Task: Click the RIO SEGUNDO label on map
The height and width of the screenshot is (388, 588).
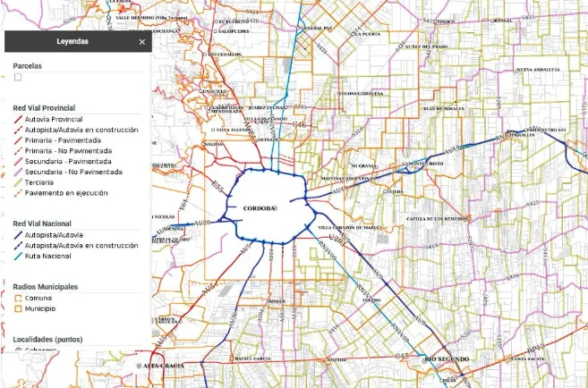Action: click(x=447, y=358)
